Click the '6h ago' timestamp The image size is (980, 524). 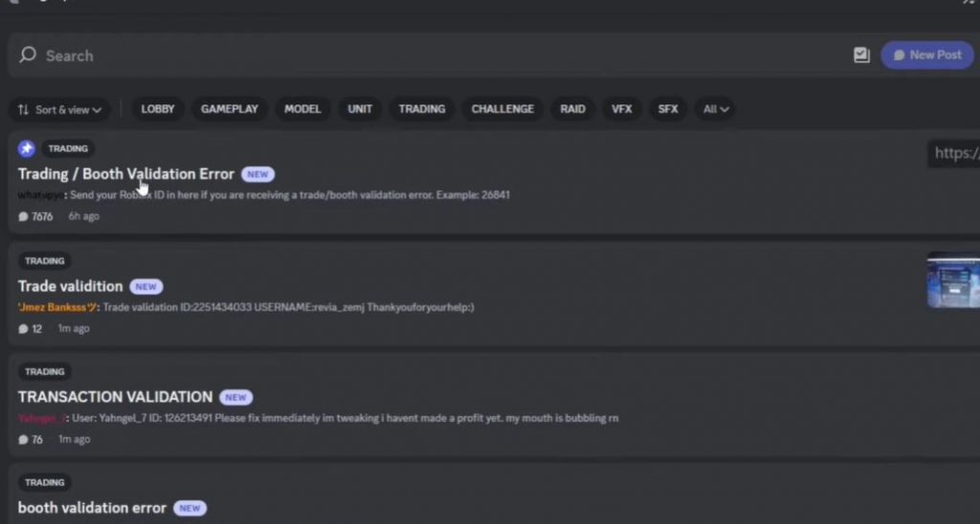pyautogui.click(x=84, y=217)
